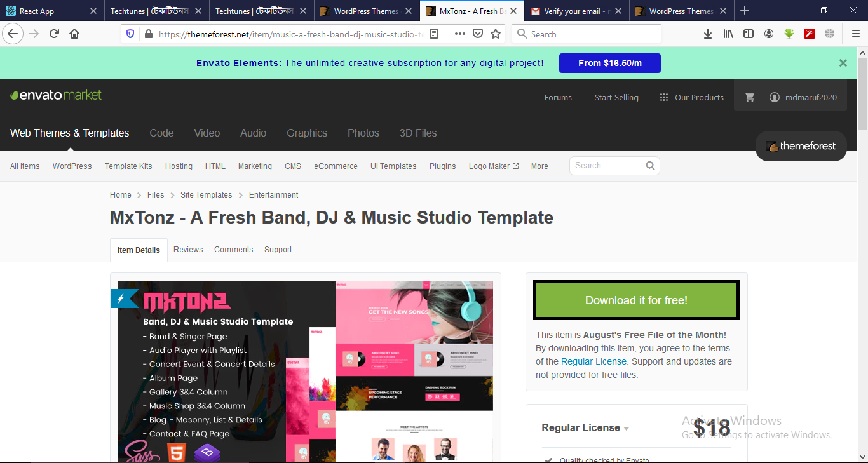Click the site padlock security icon
This screenshot has height=463, width=868.
pos(148,34)
